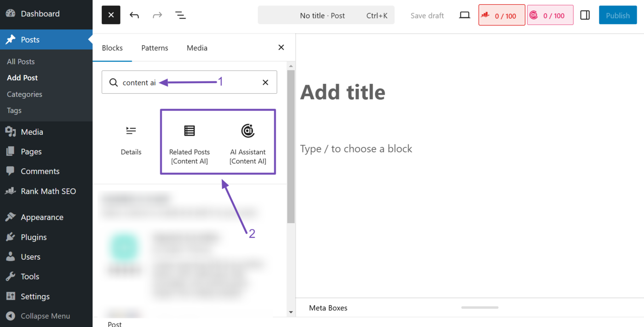
Task: Click the Post breadcrumb at bottom
Action: pos(115,324)
